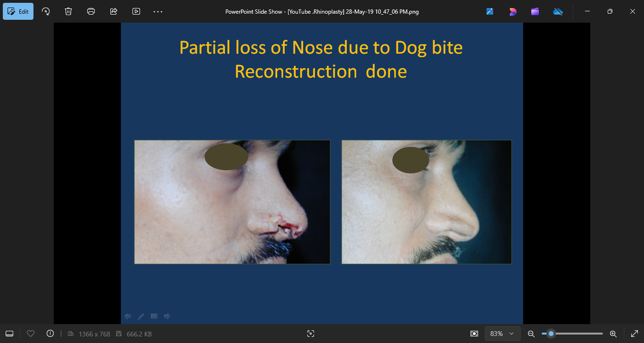Toggle the file info pane icon
The width and height of the screenshot is (644, 343).
[x=50, y=334]
